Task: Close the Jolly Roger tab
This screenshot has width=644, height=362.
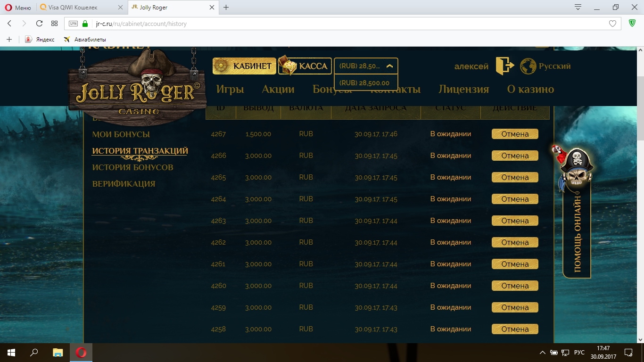Action: click(x=212, y=8)
